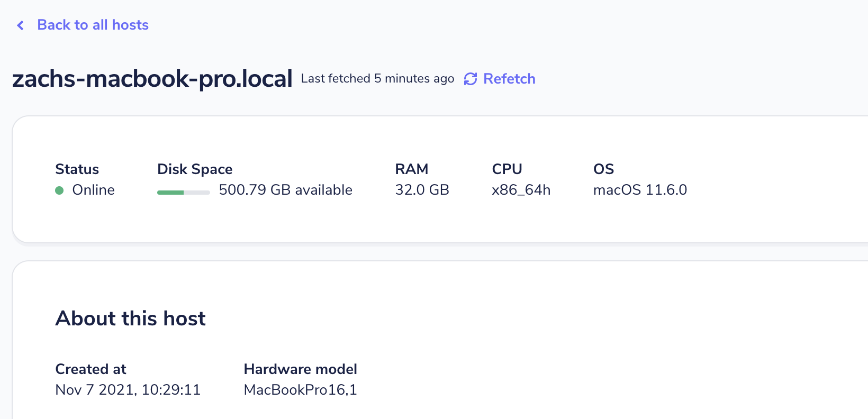Viewport: 868px width, 419px height.
Task: Click the Disk Space label
Action: 195,169
